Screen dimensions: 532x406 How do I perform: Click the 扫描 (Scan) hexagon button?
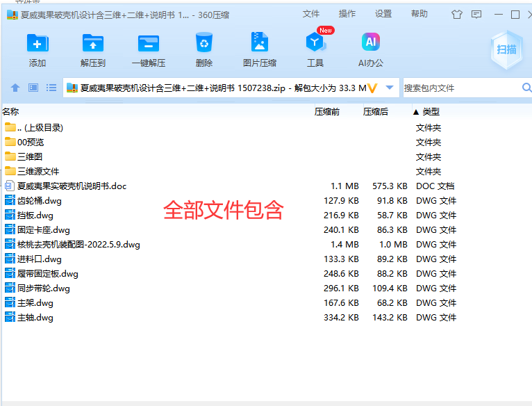[x=506, y=50]
